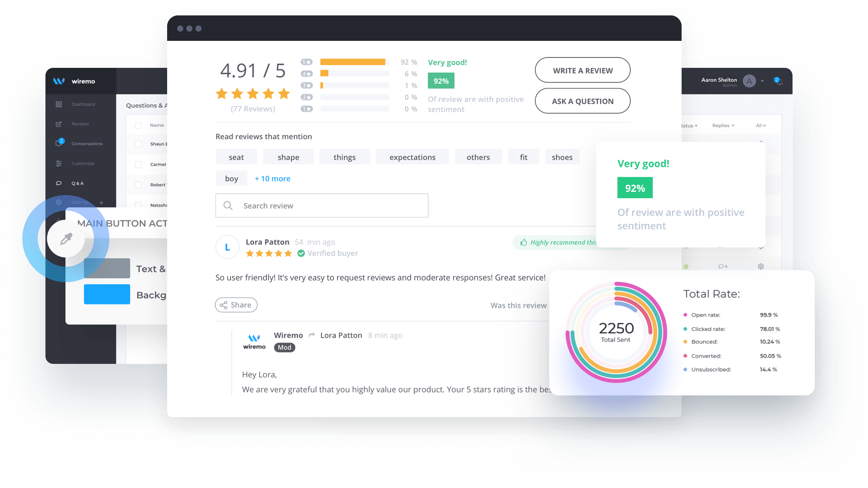Click the Settings icon in sidebar

coord(59,202)
